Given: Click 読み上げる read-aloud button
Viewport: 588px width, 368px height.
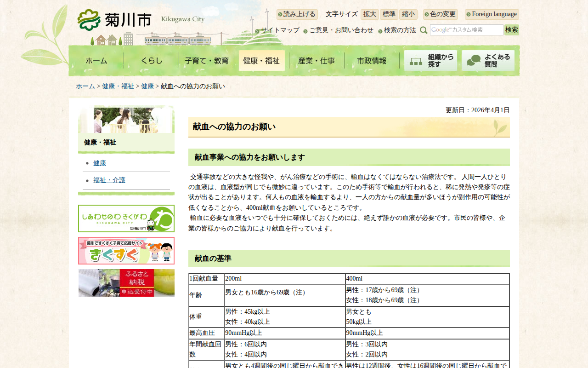Looking at the screenshot, I should tap(297, 14).
